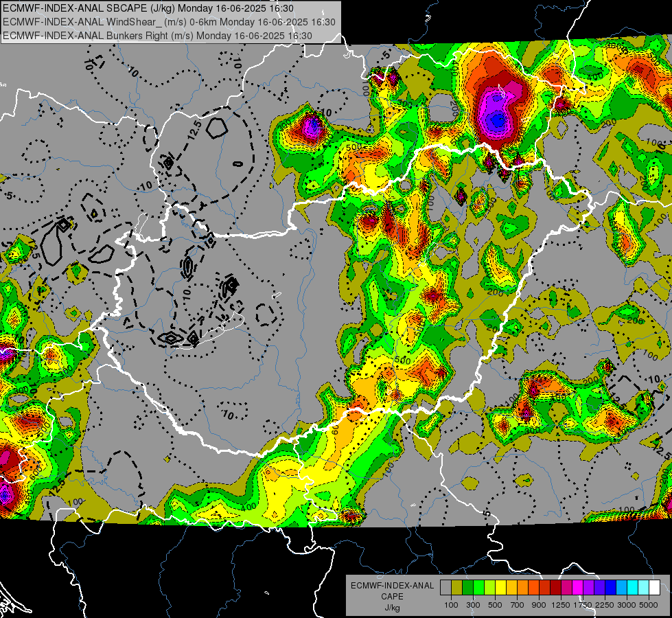672x618 pixels.
Task: Click the legend scale value 5000
Action: coord(649,605)
